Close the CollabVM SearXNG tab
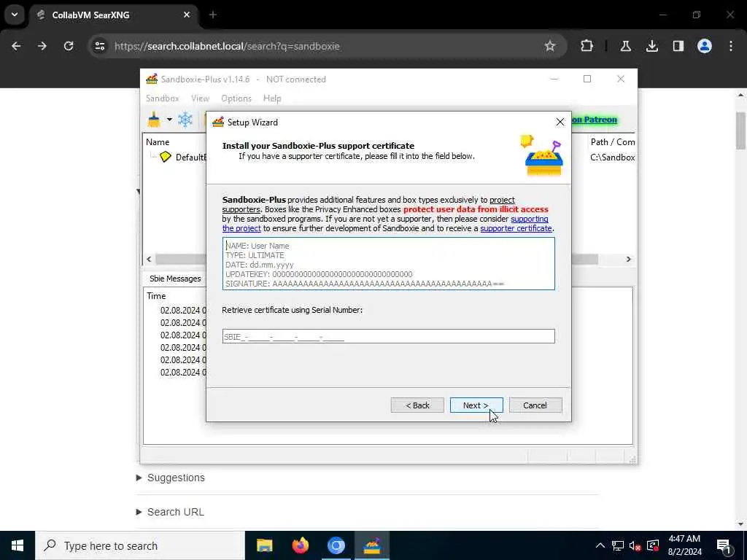The width and height of the screenshot is (747, 560). tap(187, 15)
